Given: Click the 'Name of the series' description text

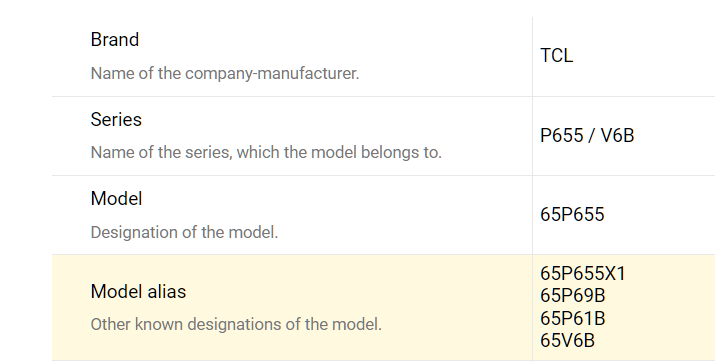Looking at the screenshot, I should [266, 152].
